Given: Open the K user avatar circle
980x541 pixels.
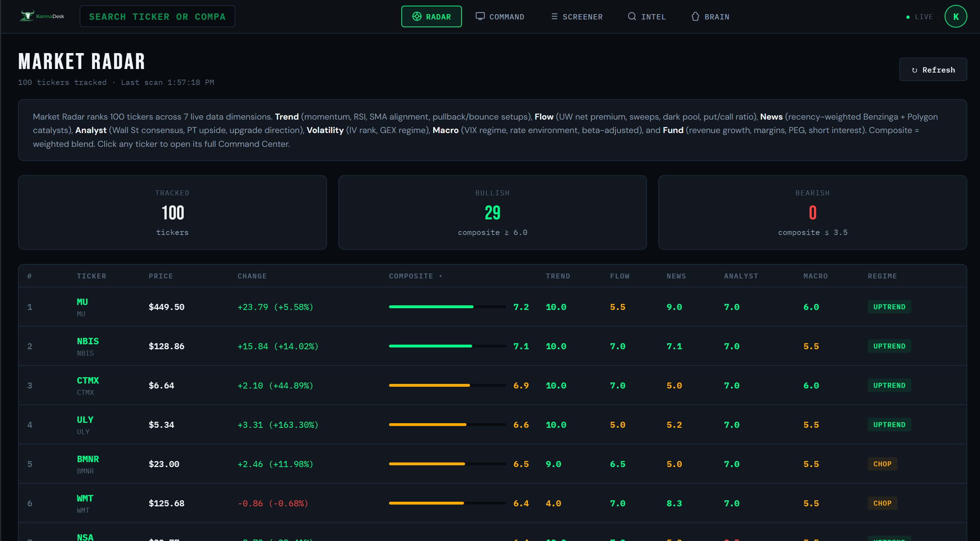Looking at the screenshot, I should [956, 16].
